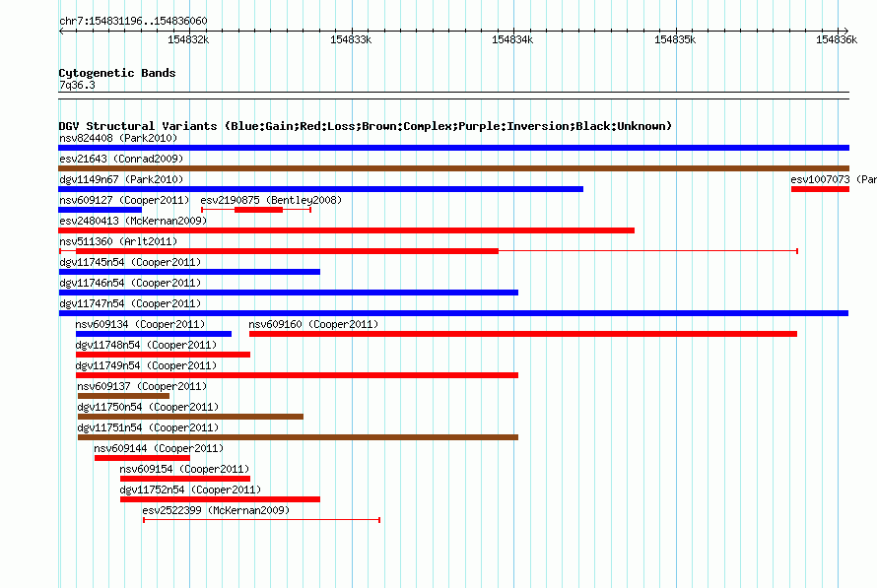
Task: Click the nsv609134 (Cooper2011) label
Action: [140, 324]
